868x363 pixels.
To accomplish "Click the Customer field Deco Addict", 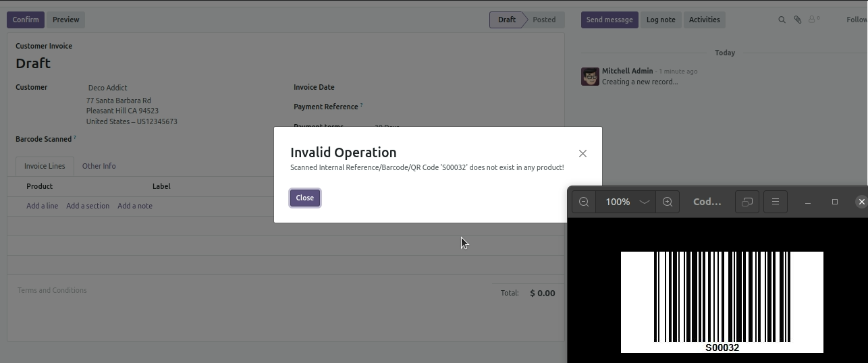I will coord(107,88).
